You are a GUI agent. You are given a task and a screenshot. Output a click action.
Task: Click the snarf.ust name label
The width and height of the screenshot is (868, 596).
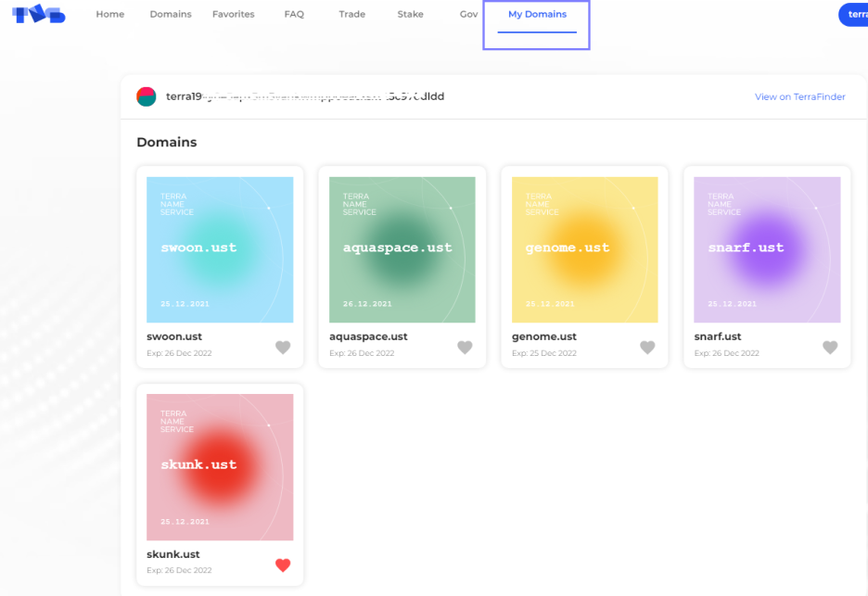(718, 336)
